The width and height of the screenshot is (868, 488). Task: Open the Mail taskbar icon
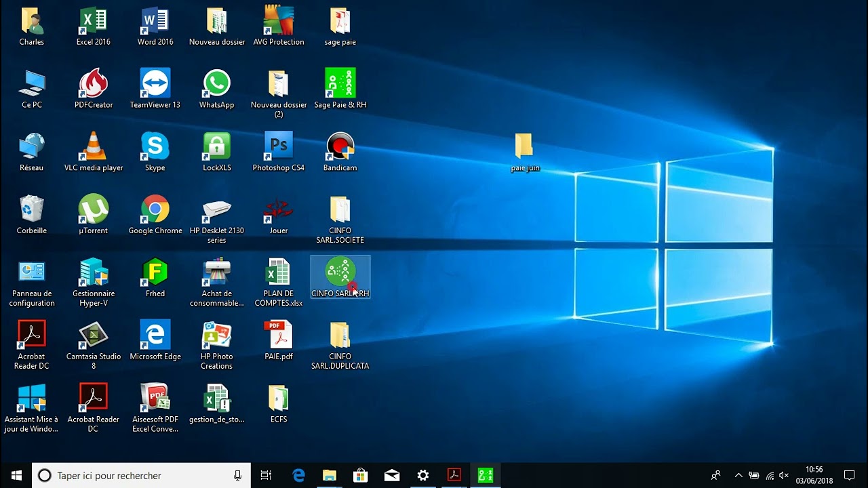[x=392, y=476]
